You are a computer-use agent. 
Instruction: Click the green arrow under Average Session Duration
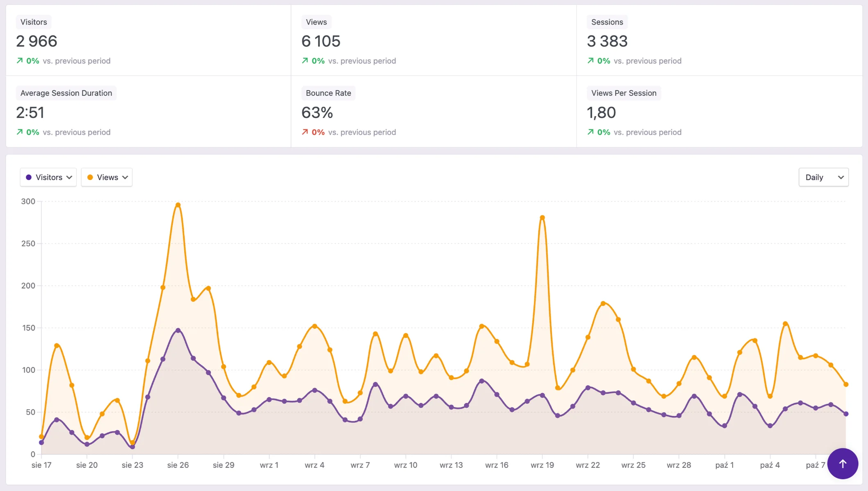(x=20, y=132)
